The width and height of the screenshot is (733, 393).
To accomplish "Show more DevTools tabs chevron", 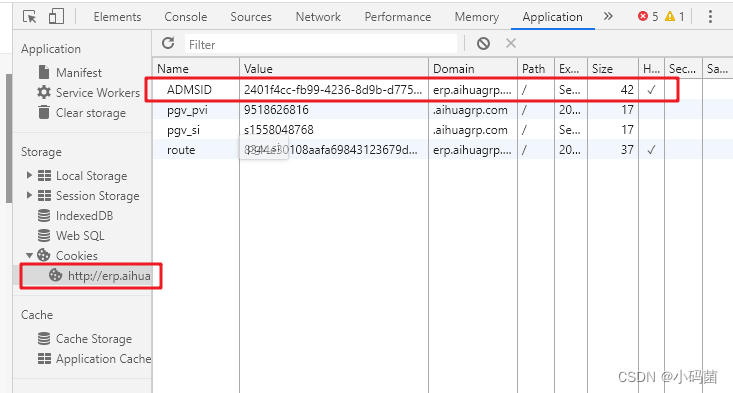I will 608,17.
